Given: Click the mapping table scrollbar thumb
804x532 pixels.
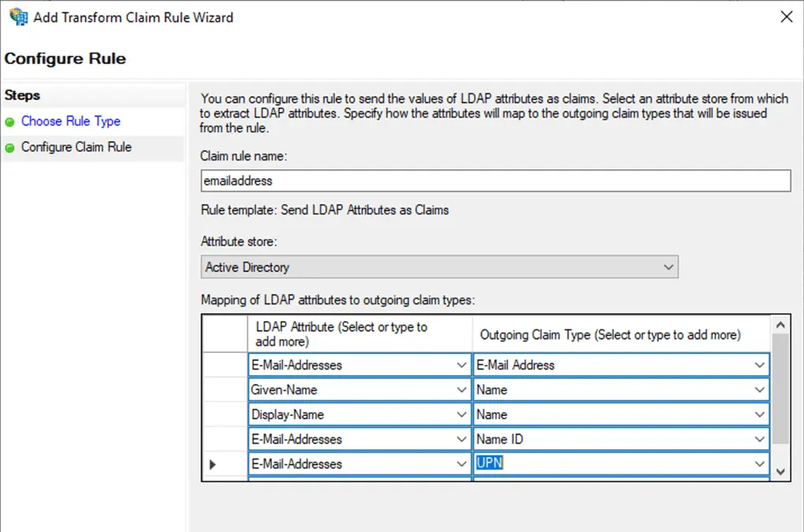Looking at the screenshot, I should (780, 386).
